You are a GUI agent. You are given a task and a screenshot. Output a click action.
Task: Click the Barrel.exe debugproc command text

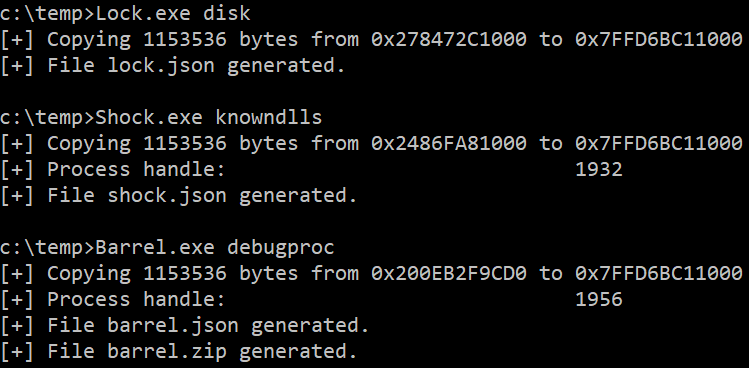[x=215, y=247]
